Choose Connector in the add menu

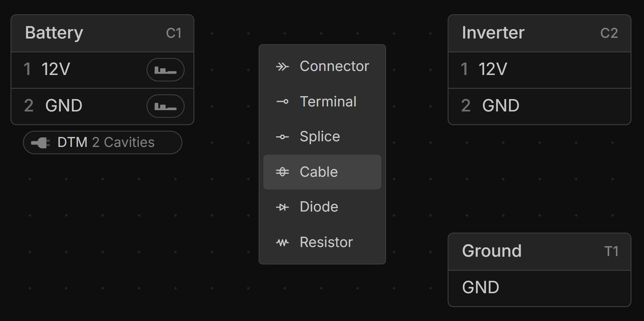click(334, 66)
